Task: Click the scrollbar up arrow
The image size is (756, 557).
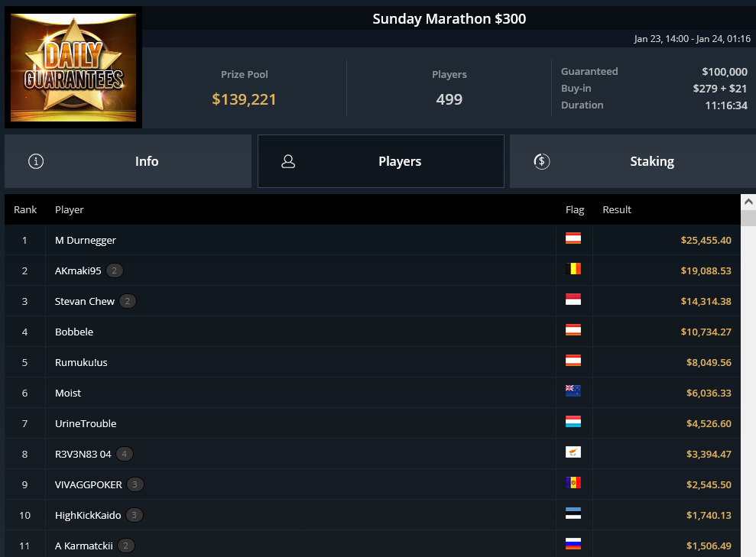Action: click(x=748, y=202)
